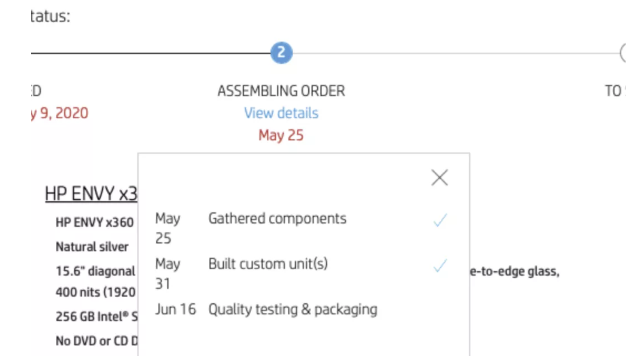This screenshot has height=356, width=644.
Task: Click the Natural silver color spec
Action: [92, 247]
